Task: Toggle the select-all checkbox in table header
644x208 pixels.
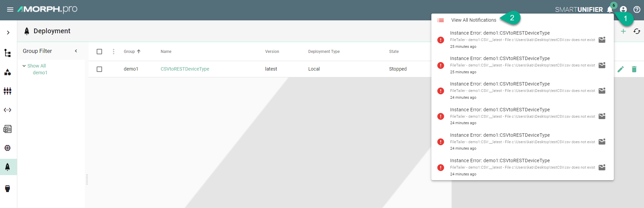Action: [99, 52]
